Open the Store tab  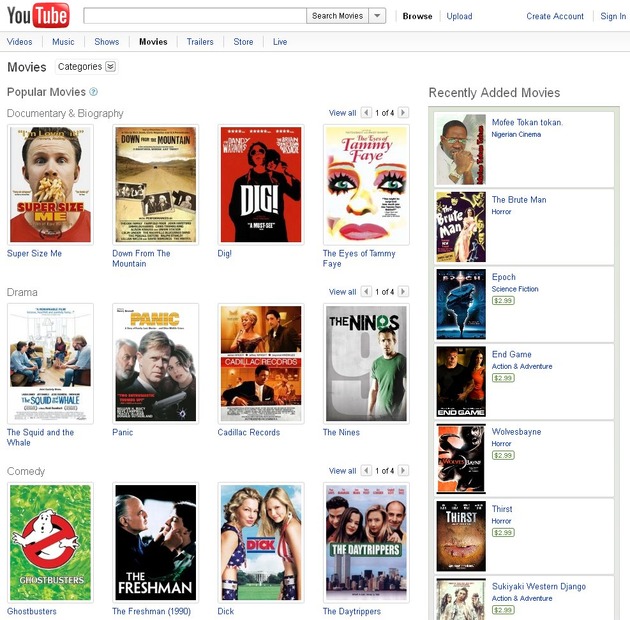tap(243, 42)
